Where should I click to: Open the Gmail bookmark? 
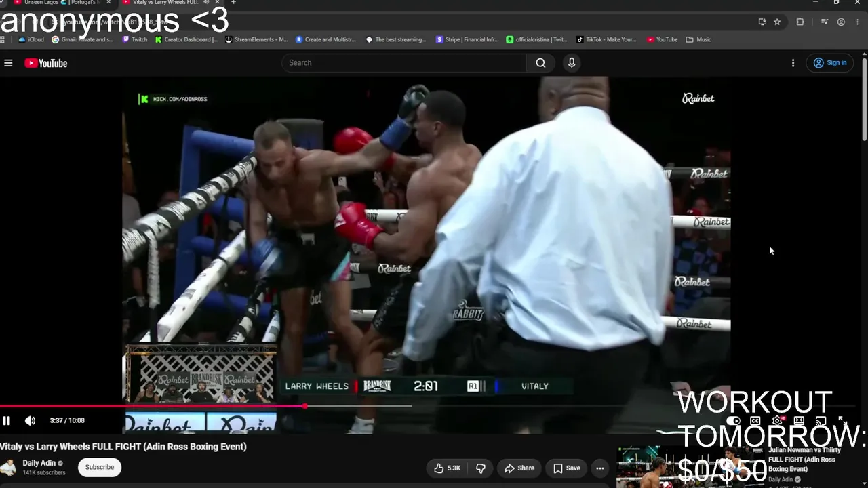[x=83, y=39]
